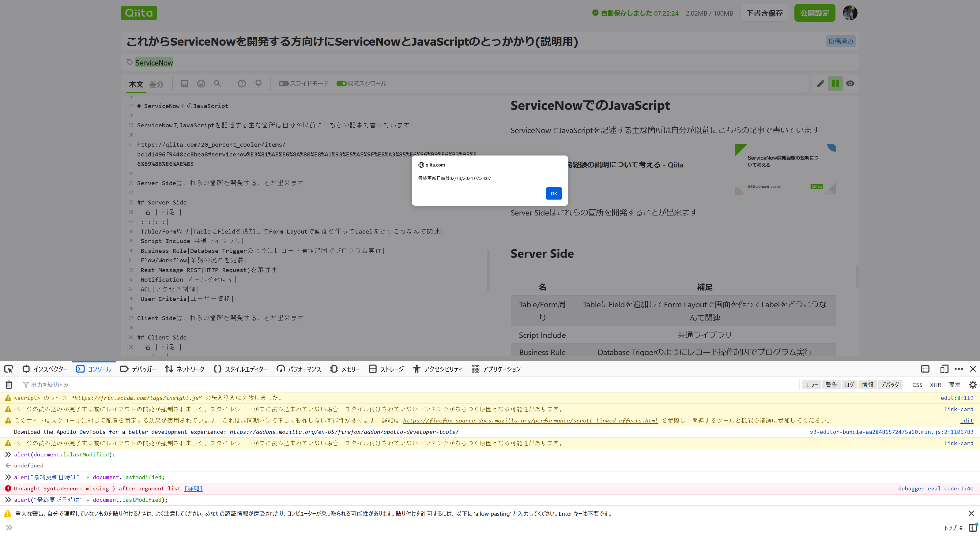This screenshot has height=551, width=980.
Task: Expand the SyntaxError 詳細 details
Action: pyautogui.click(x=193, y=489)
